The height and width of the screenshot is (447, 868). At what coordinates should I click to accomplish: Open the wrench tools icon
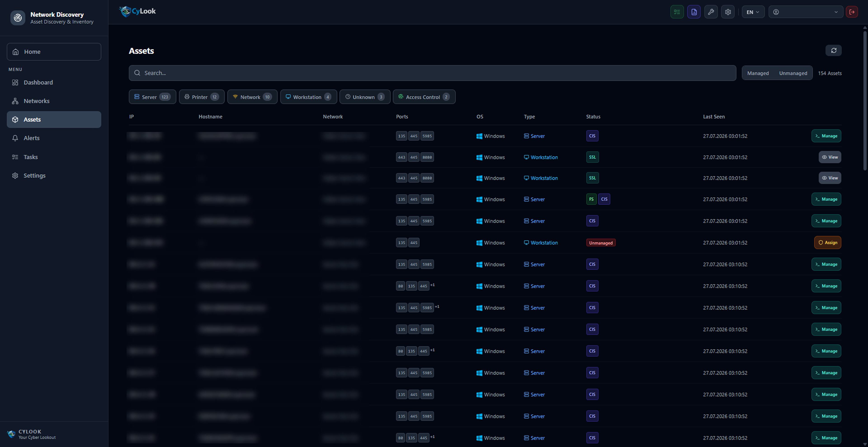[x=711, y=12]
